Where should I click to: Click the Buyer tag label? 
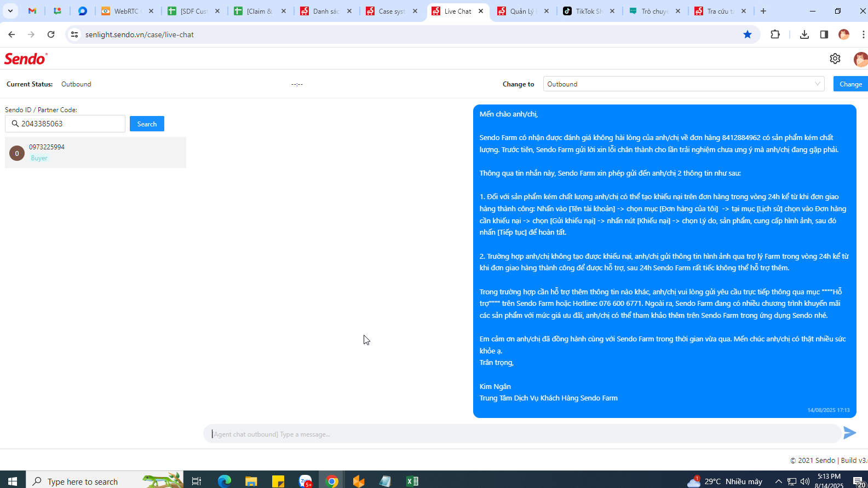pyautogui.click(x=39, y=158)
